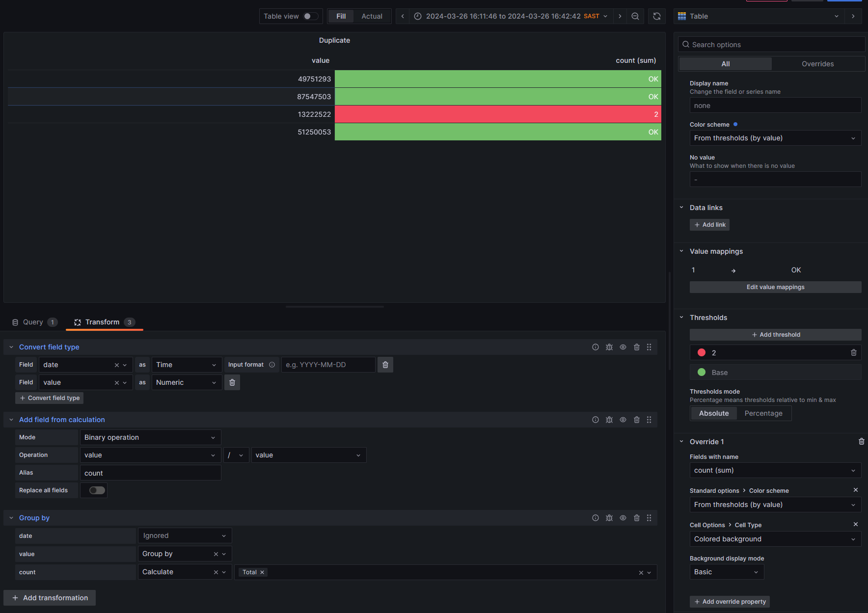The width and height of the screenshot is (868, 613).
Task: Hide the Convert field type transformation
Action: [623, 347]
